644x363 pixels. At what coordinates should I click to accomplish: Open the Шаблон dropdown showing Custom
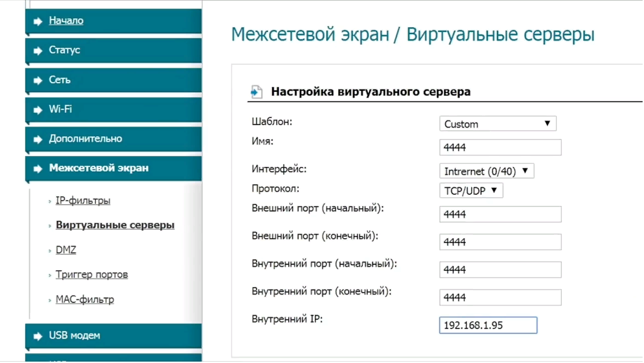tap(498, 124)
